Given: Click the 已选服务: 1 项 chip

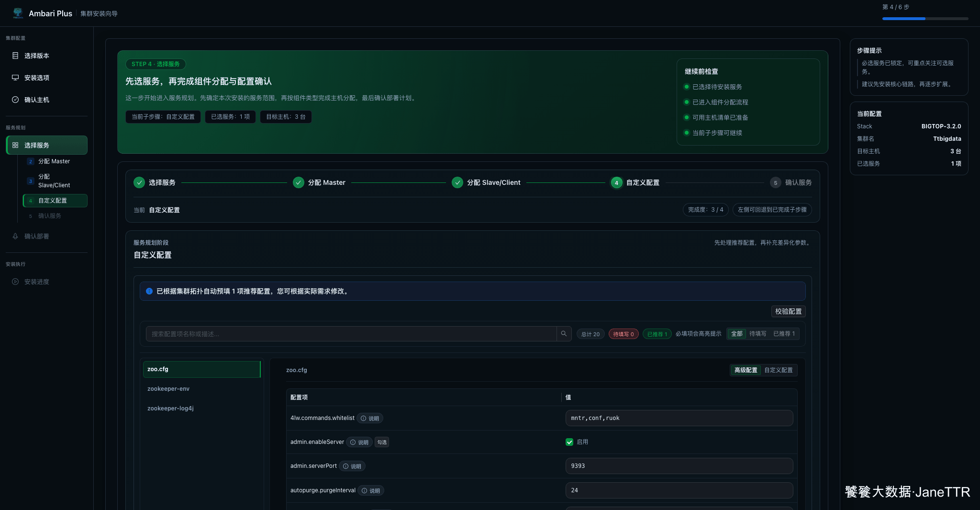Looking at the screenshot, I should (x=230, y=117).
